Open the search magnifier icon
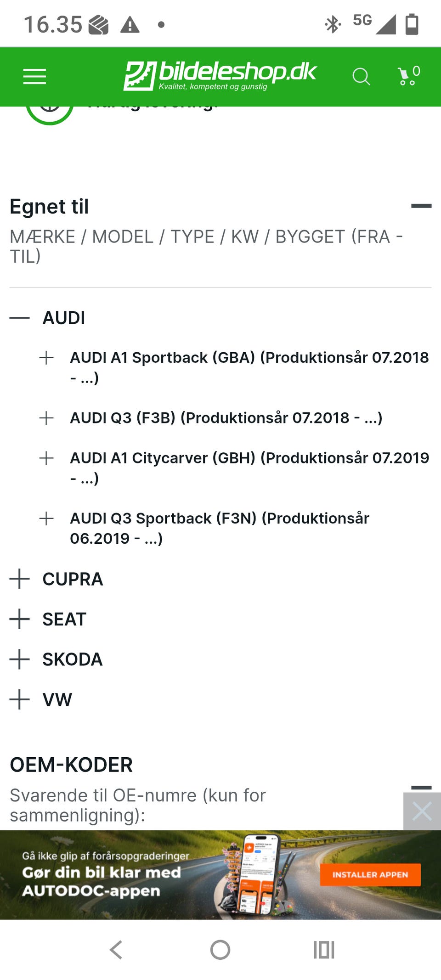Viewport: 441px width, 980px height. point(361,77)
